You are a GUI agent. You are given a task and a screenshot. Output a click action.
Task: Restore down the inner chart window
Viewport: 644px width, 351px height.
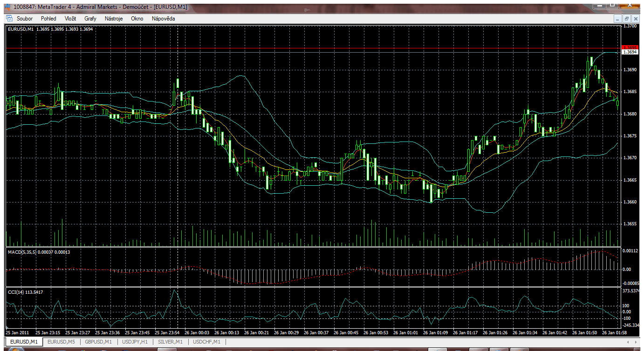tap(627, 19)
